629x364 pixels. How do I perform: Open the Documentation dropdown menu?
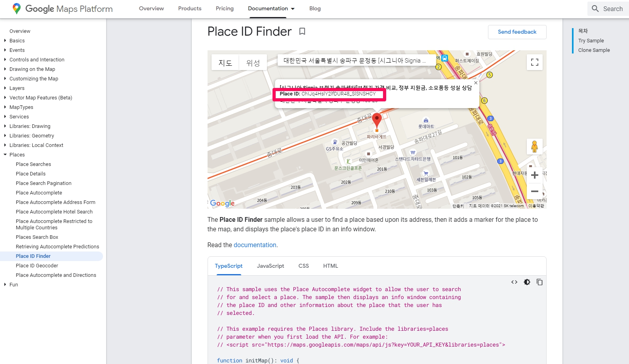point(271,9)
